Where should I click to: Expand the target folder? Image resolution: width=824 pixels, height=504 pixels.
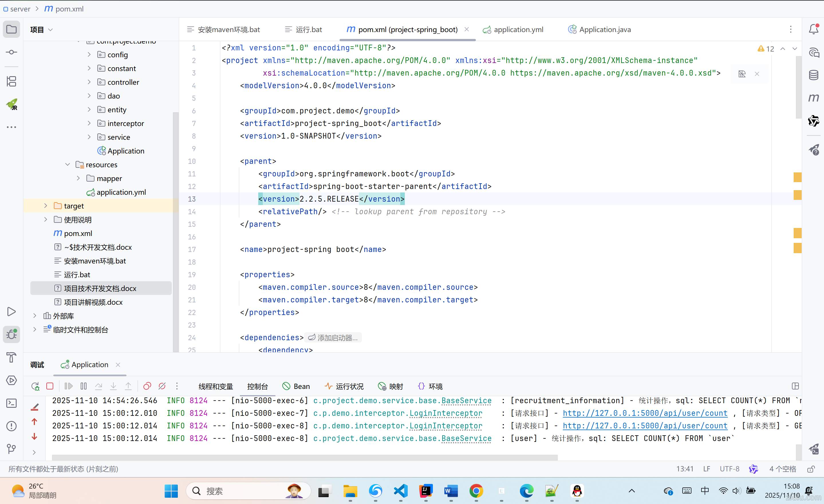[46, 206]
